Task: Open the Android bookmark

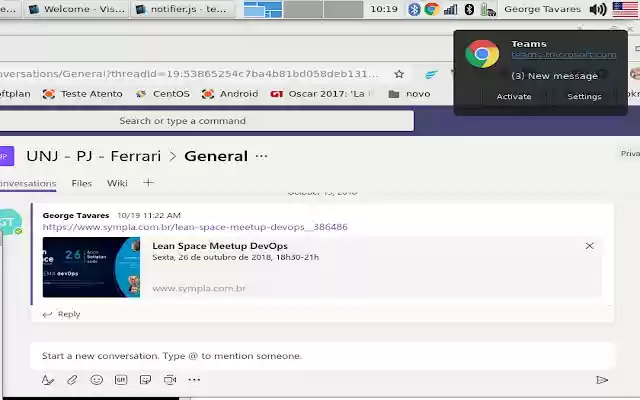Action: [230, 94]
